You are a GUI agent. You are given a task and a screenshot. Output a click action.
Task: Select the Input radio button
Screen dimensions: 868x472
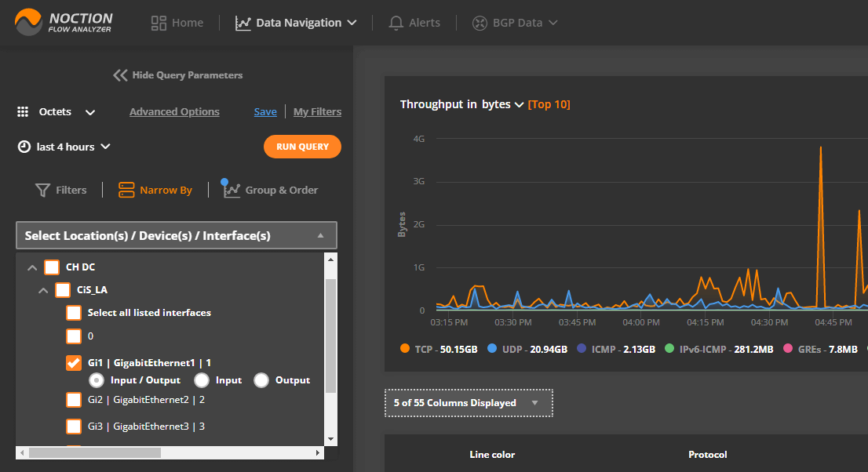(202, 380)
